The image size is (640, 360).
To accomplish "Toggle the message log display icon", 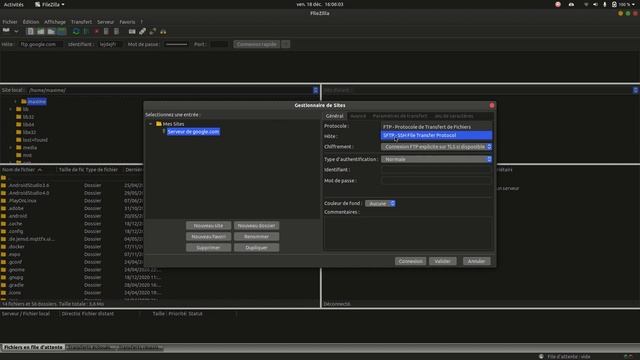I will coord(30,31).
